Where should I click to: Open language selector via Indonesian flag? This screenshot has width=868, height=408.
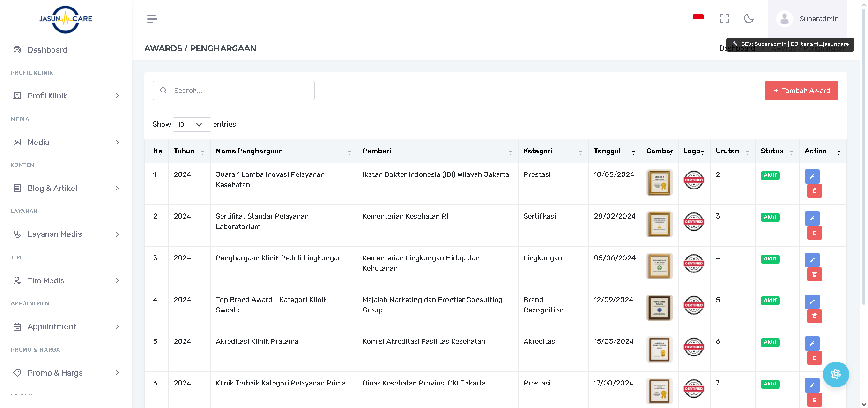[698, 17]
